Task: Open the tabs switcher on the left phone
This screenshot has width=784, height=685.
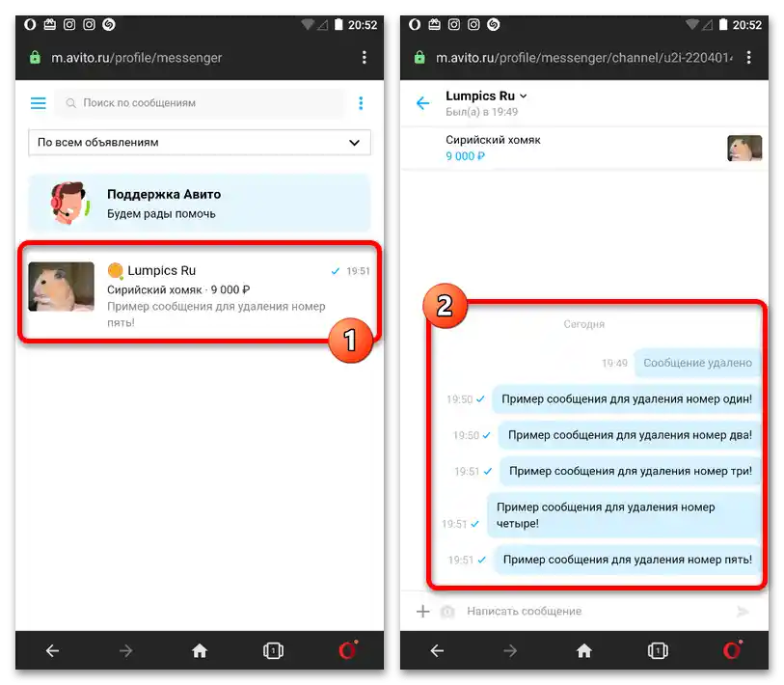Action: [x=273, y=650]
